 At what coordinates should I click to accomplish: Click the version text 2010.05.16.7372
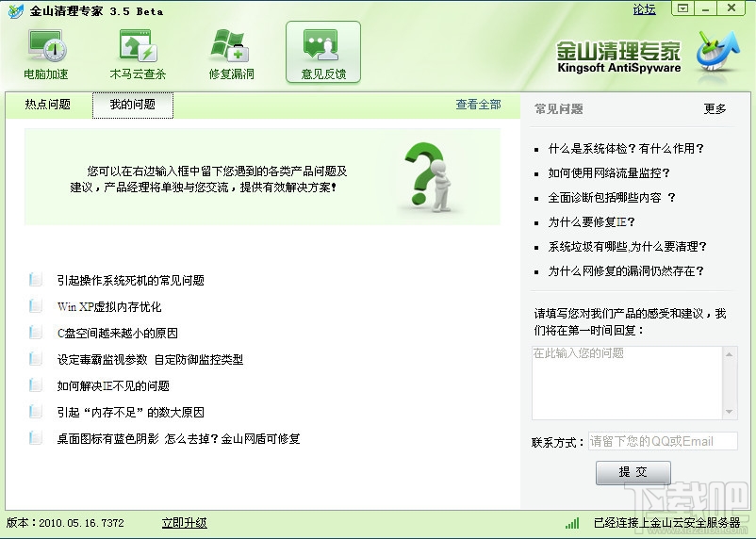tap(81, 523)
